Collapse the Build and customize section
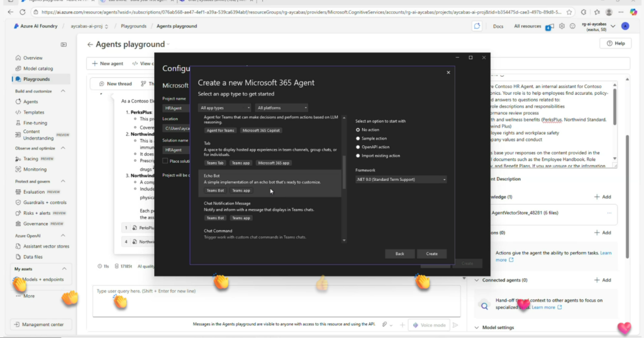The height and width of the screenshot is (338, 644). click(x=63, y=91)
